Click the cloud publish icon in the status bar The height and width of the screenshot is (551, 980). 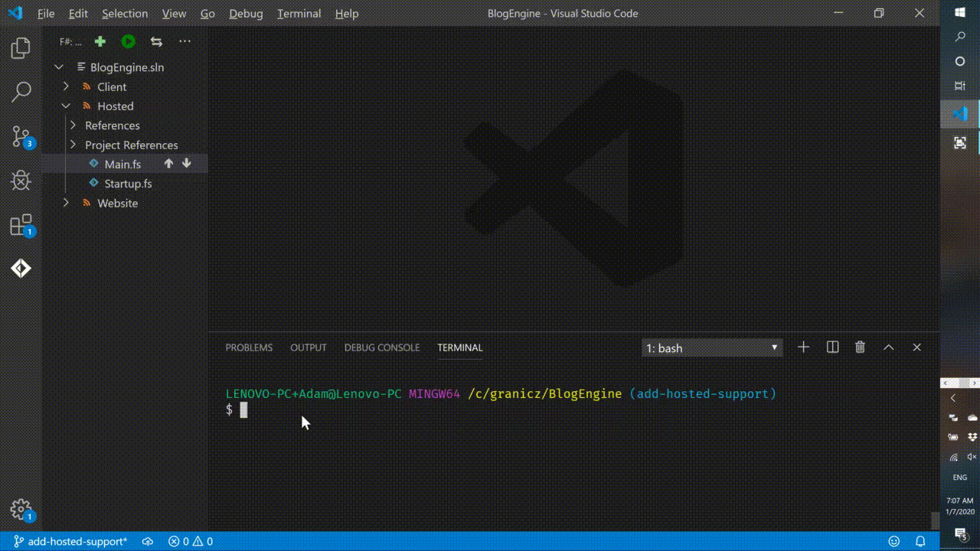point(148,541)
